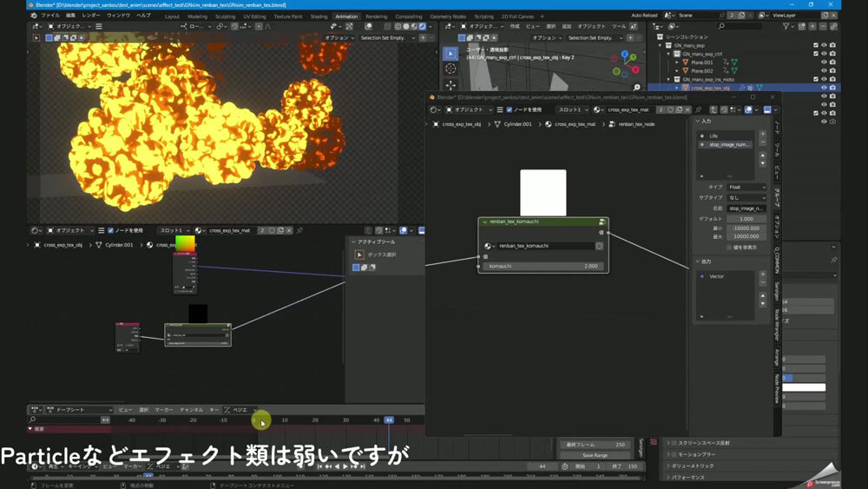Image resolution: width=868 pixels, height=489 pixels.
Task: Select stop_image_num input in the group inputs list
Action: [727, 145]
